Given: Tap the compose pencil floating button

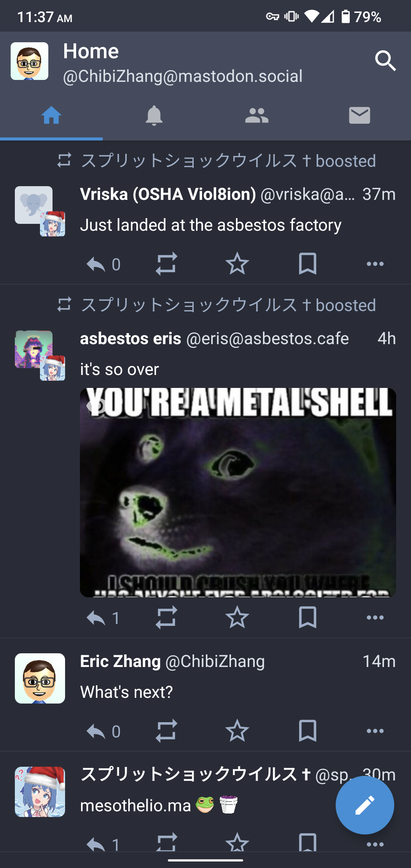Looking at the screenshot, I should pos(365,805).
